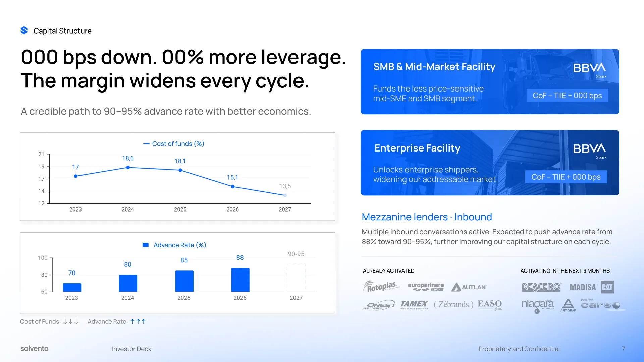Click the solvento wordmark in footer
Image resolution: width=644 pixels, height=362 pixels.
click(x=35, y=349)
